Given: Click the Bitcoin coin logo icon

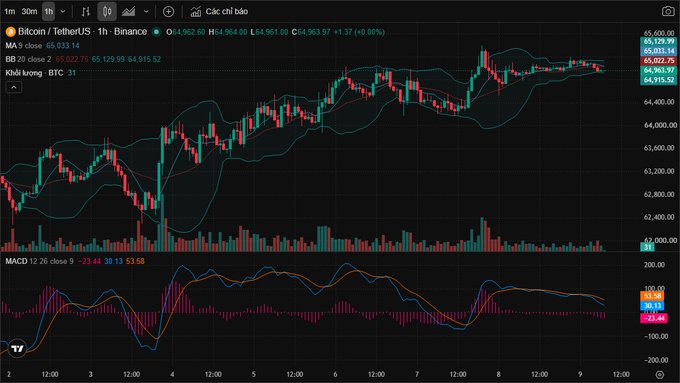Looking at the screenshot, I should tap(10, 32).
